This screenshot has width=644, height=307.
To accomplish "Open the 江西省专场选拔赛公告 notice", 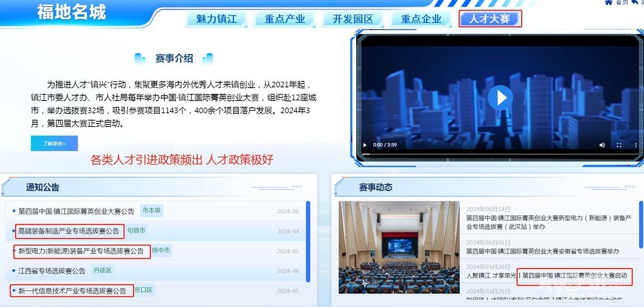I will click(x=52, y=271).
